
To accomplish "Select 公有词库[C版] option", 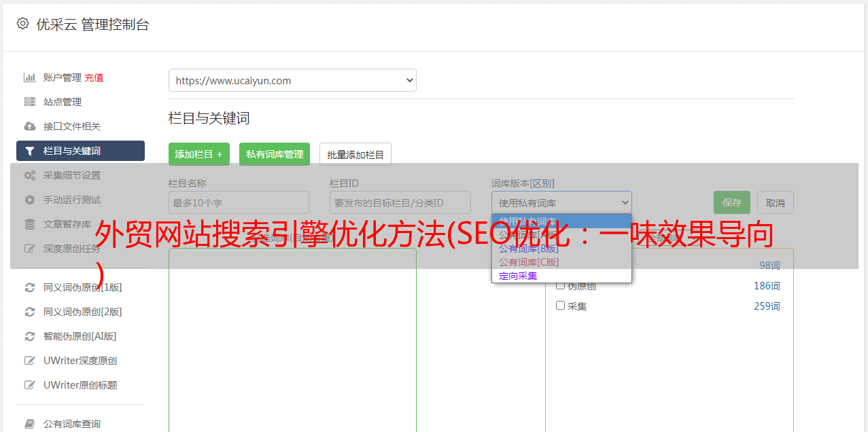I will pyautogui.click(x=561, y=262).
